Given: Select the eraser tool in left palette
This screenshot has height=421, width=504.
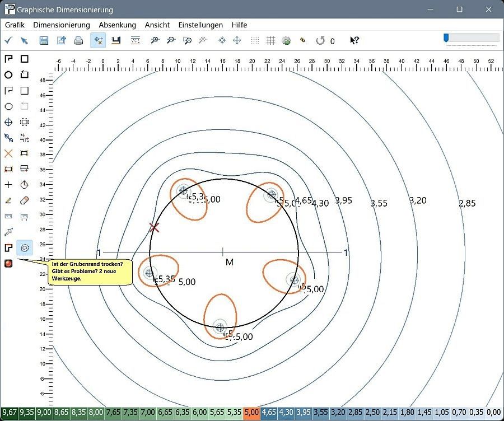Looking at the screenshot, I should [24, 200].
